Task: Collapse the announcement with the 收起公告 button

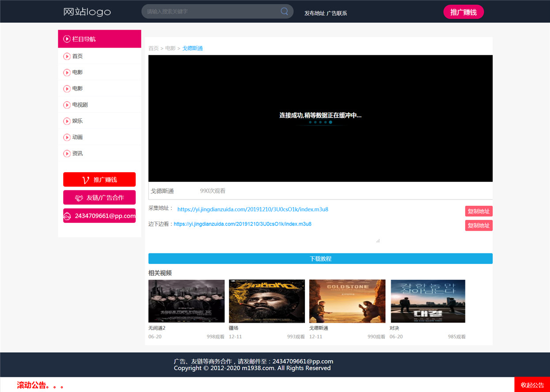Action: pos(532,384)
